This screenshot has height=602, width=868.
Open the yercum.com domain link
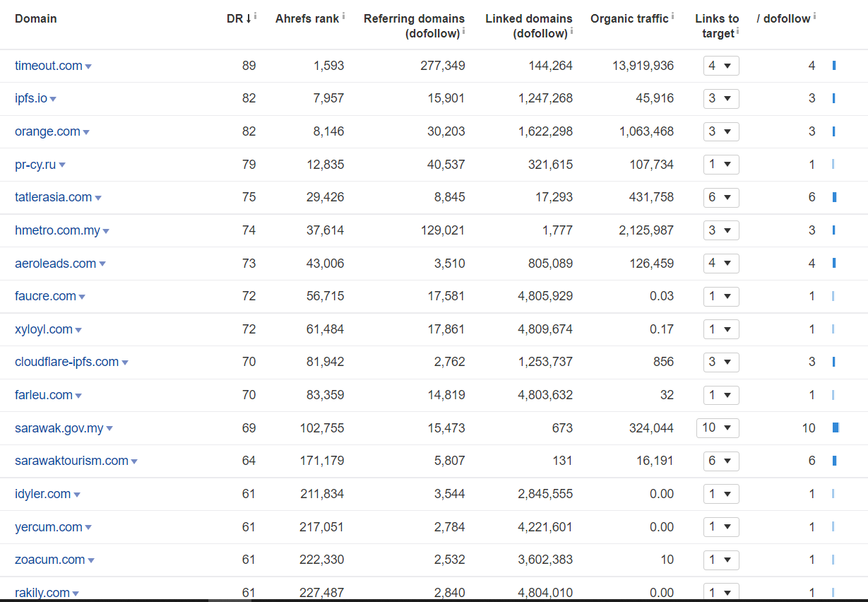coord(49,527)
